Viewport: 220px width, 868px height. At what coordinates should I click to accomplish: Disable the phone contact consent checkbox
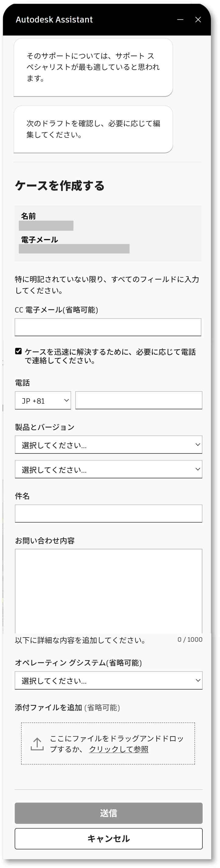(x=18, y=350)
